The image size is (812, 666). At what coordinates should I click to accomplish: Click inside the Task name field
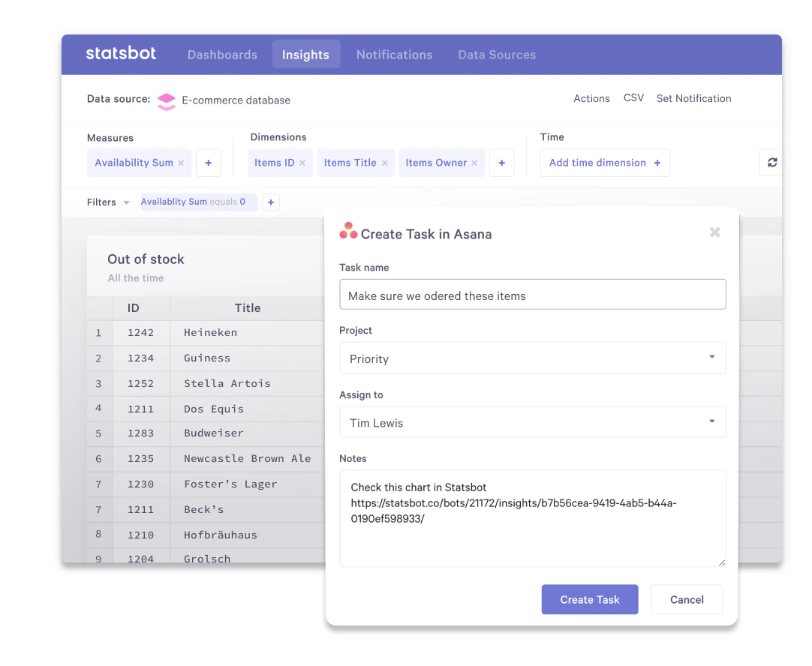533,294
